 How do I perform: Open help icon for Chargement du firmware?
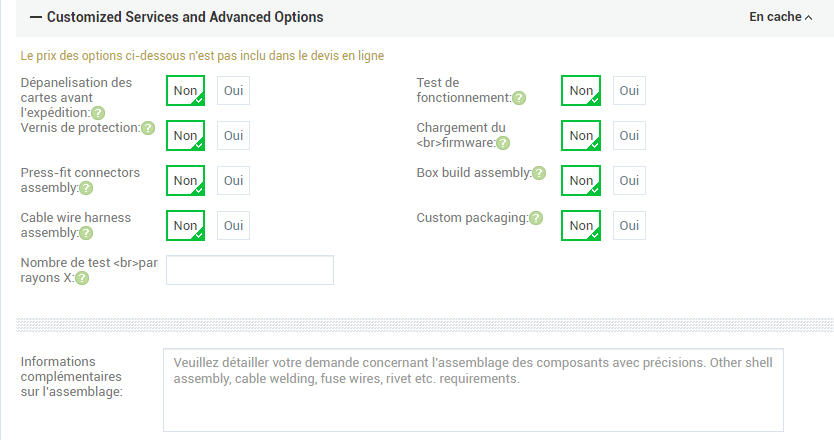point(503,143)
